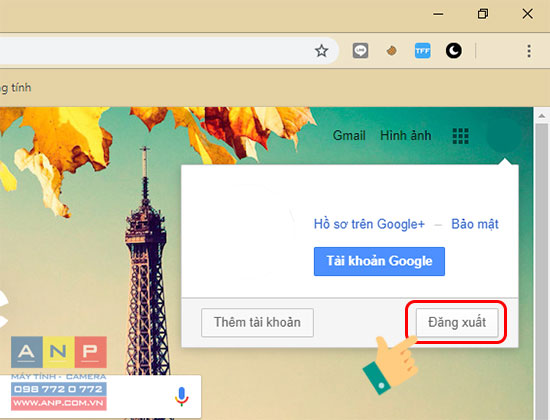Viewport: 550px width, 420px height.
Task: Sign out with Đăng xuất button
Action: point(457,322)
